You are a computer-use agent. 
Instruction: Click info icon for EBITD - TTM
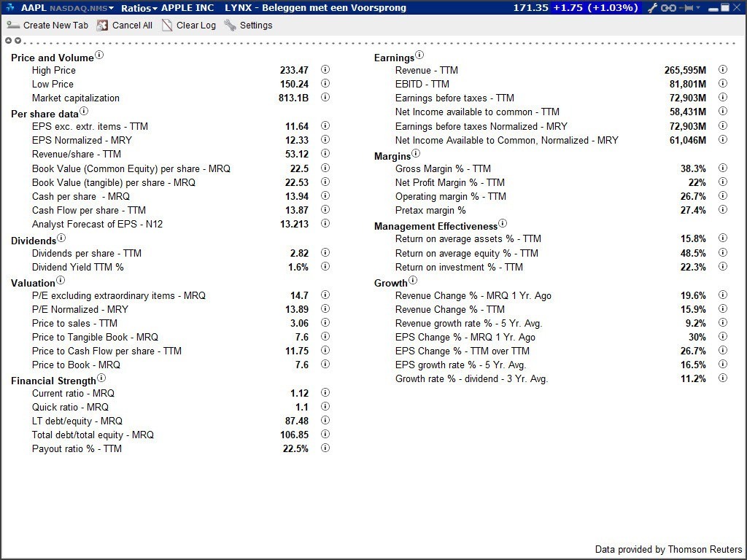pos(723,83)
